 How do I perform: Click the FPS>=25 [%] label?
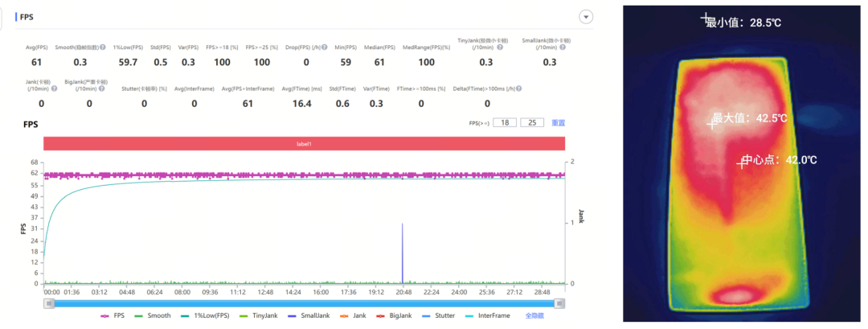pos(262,47)
